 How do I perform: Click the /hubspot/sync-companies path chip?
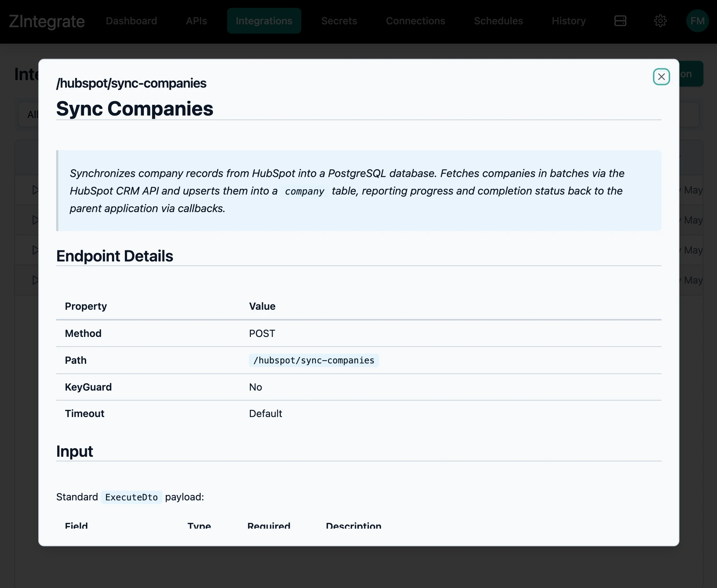point(313,360)
